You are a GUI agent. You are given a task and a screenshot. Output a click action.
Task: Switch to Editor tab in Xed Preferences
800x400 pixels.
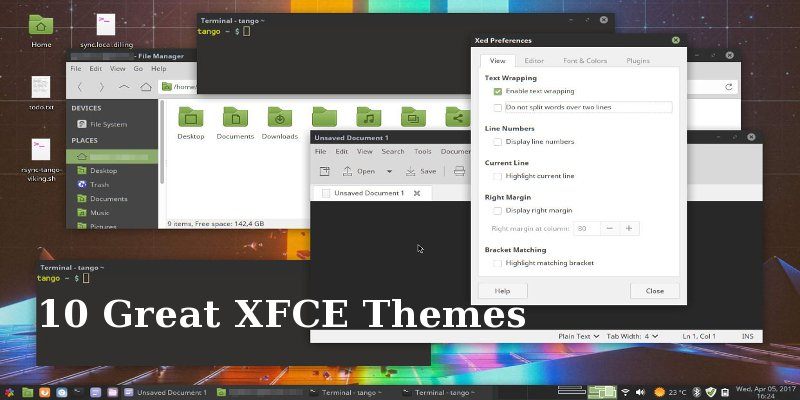pos(534,61)
